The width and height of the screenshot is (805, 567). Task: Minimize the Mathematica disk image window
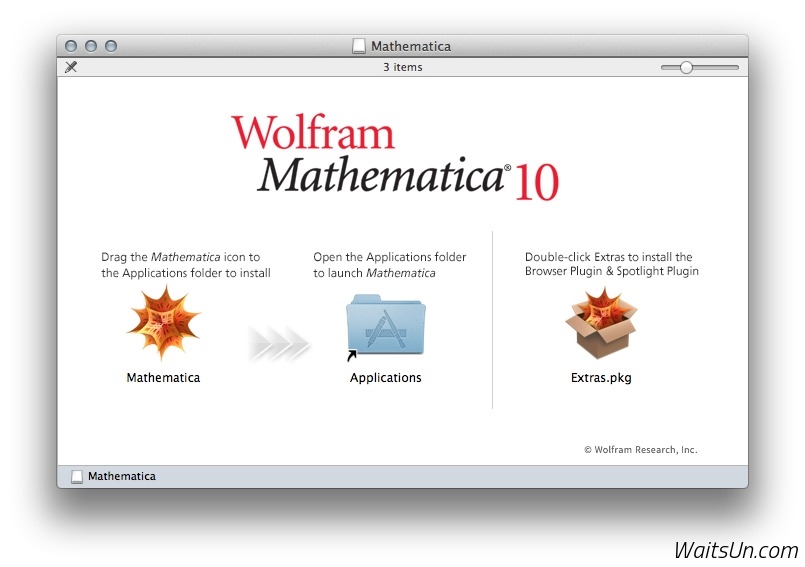(x=91, y=46)
